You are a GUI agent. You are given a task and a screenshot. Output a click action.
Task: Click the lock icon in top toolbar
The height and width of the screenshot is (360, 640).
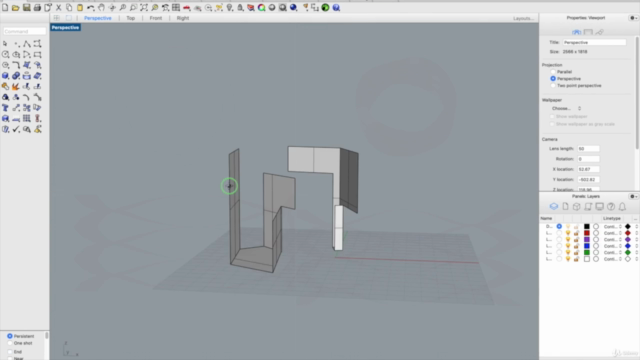coord(240,8)
